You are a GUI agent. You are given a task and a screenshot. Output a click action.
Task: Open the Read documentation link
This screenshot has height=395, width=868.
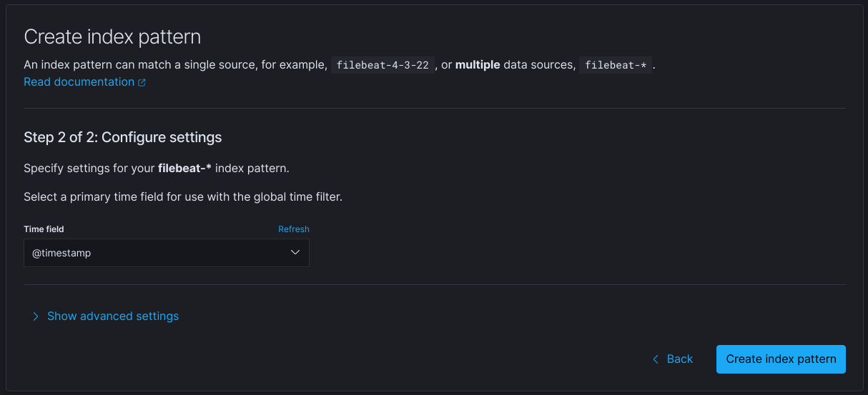pos(79,82)
